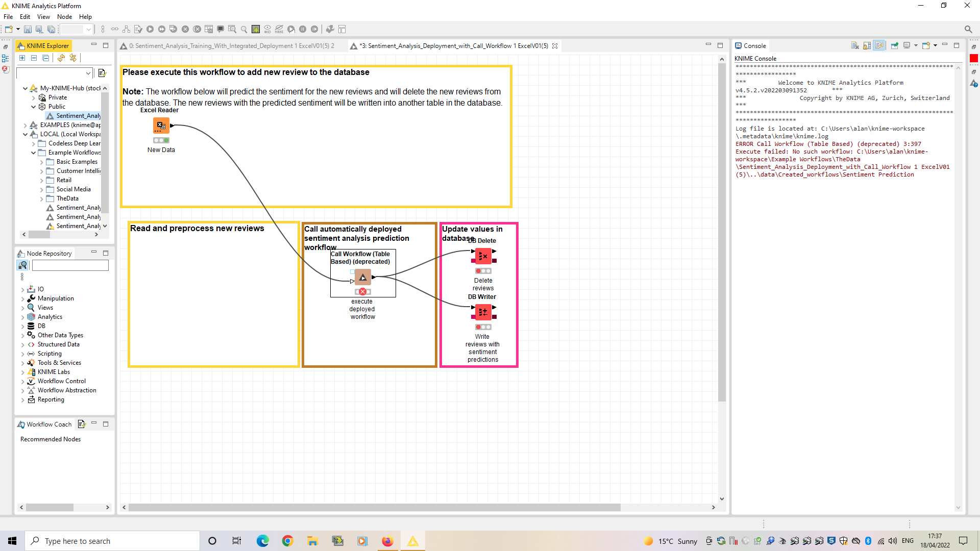Open the File menu

[x=8, y=16]
